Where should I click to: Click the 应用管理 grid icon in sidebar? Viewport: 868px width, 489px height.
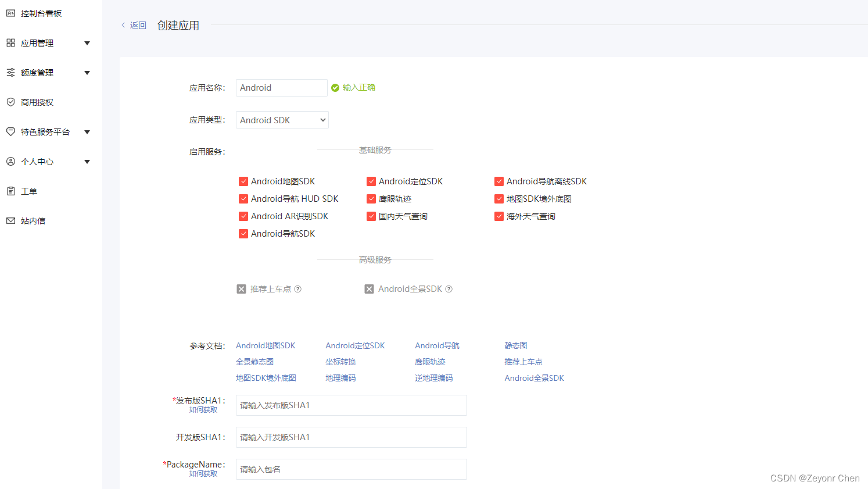(x=10, y=42)
